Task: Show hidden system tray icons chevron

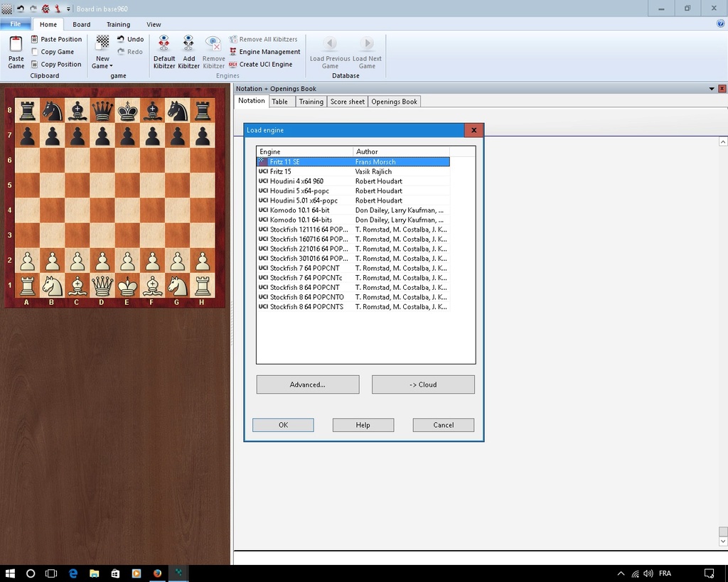Action: (x=621, y=573)
